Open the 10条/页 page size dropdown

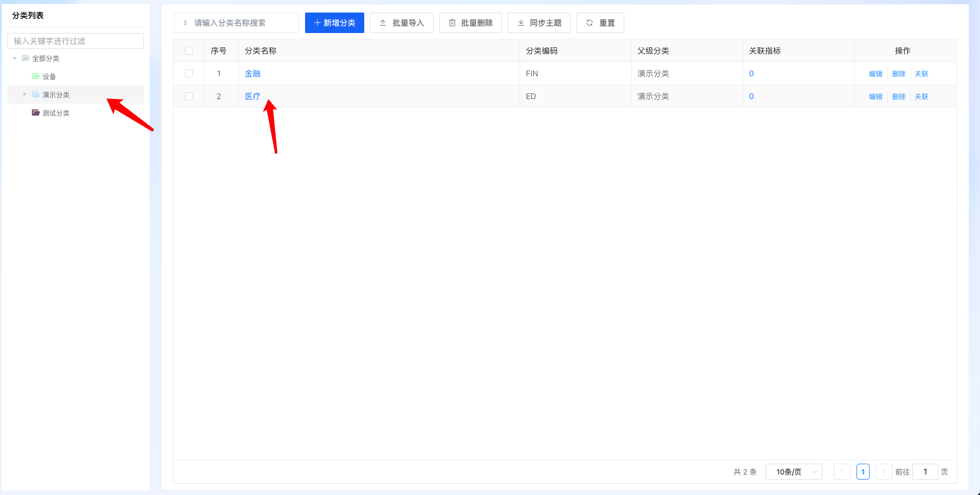click(x=793, y=472)
